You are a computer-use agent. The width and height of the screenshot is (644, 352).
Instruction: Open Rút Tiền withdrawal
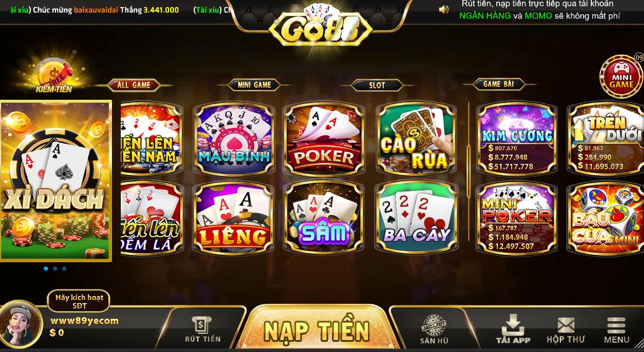203,330
